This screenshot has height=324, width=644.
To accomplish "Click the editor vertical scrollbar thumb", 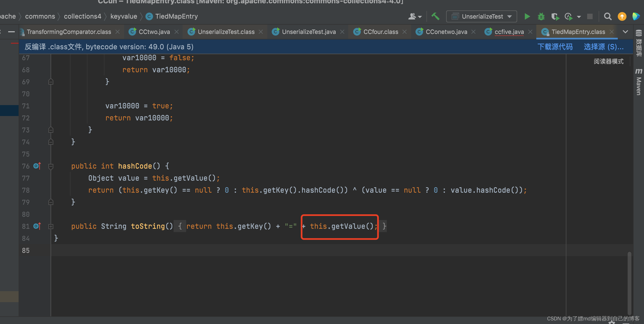I will point(630,283).
